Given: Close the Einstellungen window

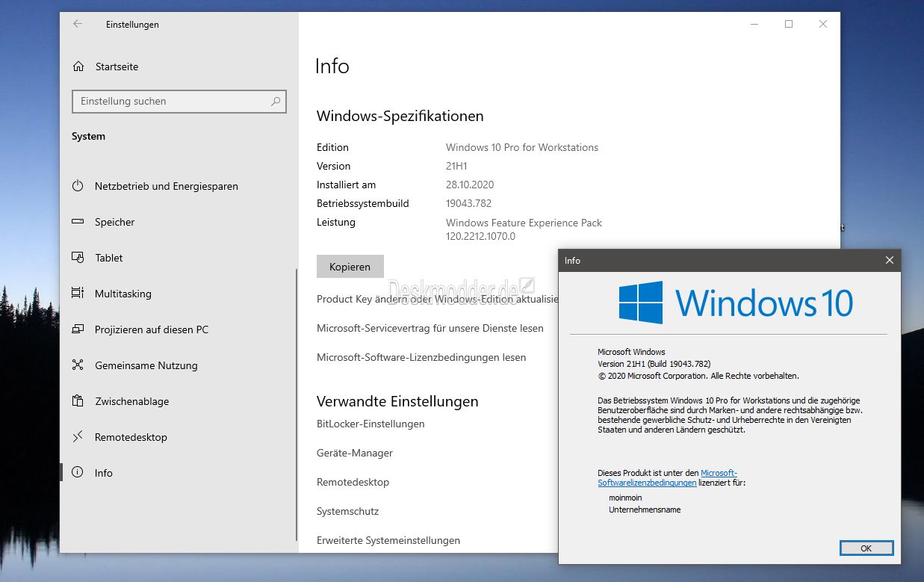Looking at the screenshot, I should (822, 24).
